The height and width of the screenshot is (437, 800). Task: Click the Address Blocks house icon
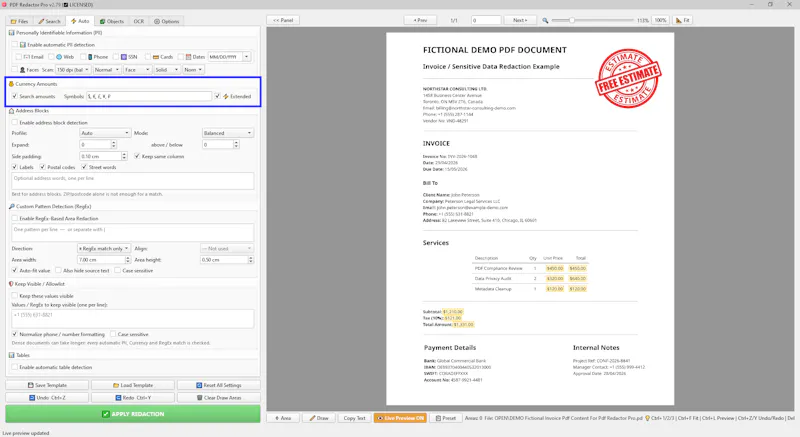11,111
